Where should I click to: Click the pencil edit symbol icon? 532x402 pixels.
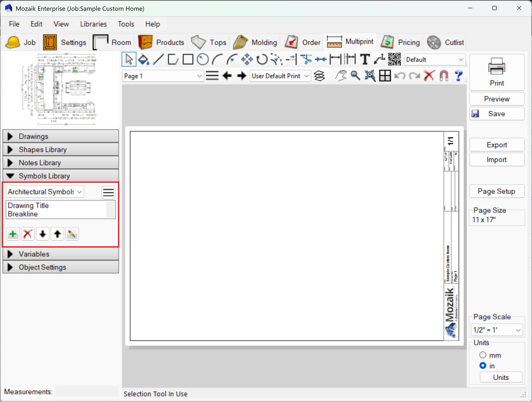72,234
